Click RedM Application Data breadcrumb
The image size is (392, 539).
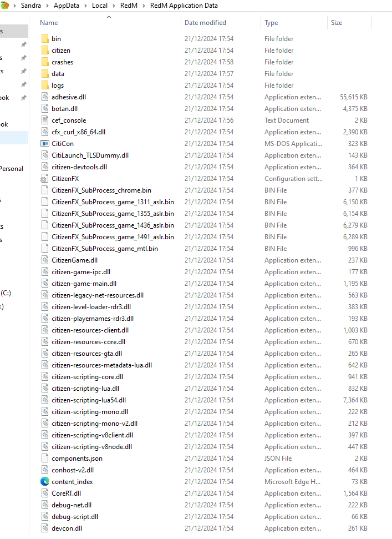click(x=184, y=6)
